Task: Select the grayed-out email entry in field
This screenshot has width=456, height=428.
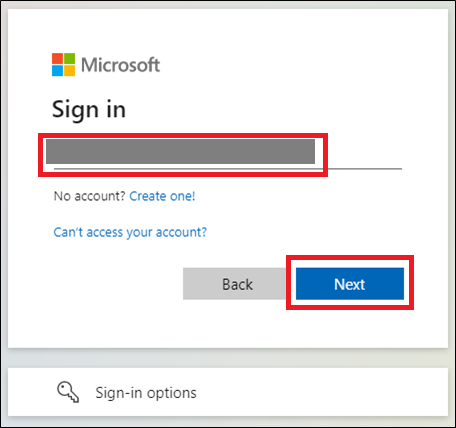Action: coord(180,152)
